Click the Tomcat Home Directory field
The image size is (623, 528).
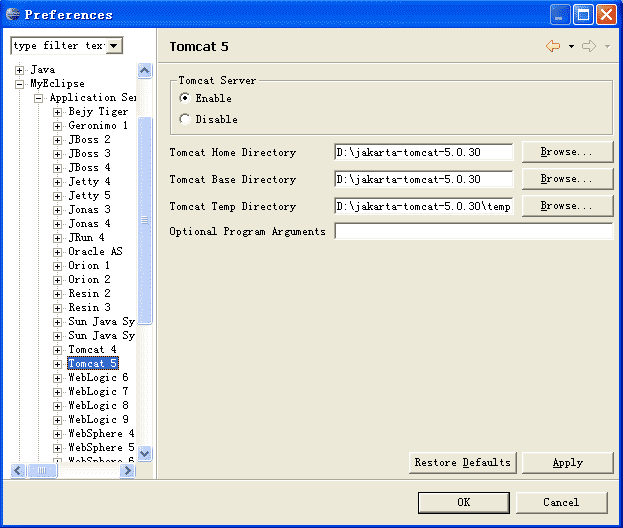pos(424,152)
